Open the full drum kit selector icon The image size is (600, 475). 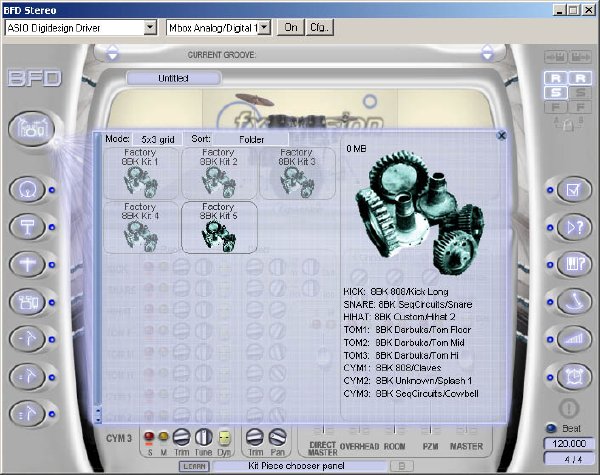click(x=31, y=129)
